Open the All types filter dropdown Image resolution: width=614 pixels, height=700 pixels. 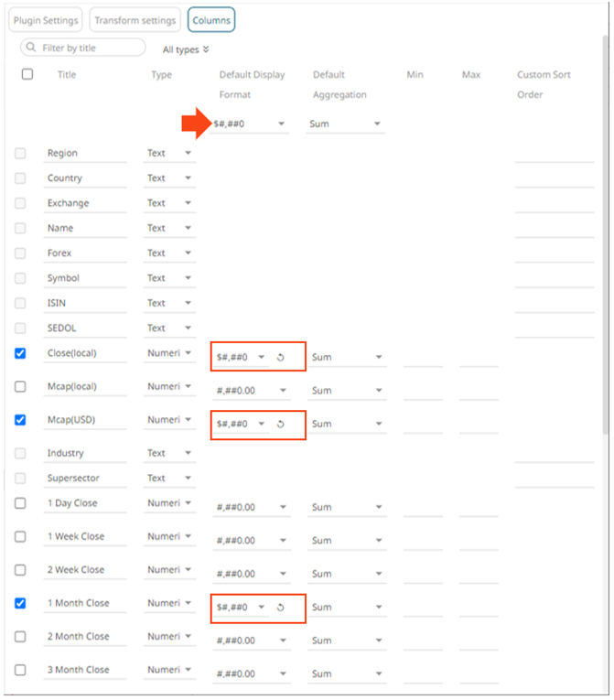(x=186, y=49)
